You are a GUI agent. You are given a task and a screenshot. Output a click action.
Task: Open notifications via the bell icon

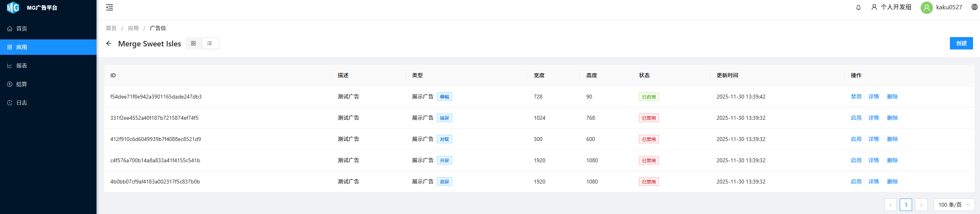tap(858, 7)
